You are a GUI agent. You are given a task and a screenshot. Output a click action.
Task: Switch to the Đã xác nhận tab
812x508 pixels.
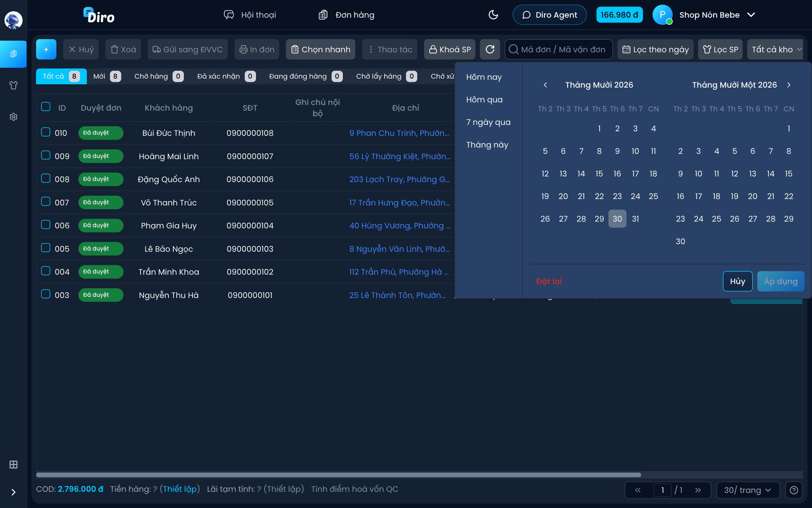tap(226, 76)
